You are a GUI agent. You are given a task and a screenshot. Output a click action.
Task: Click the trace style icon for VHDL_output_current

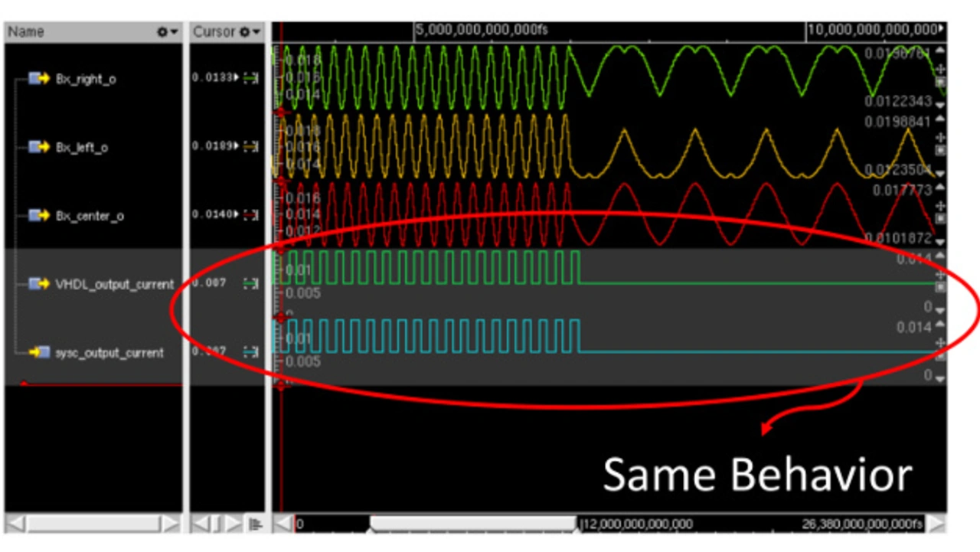coord(250,284)
